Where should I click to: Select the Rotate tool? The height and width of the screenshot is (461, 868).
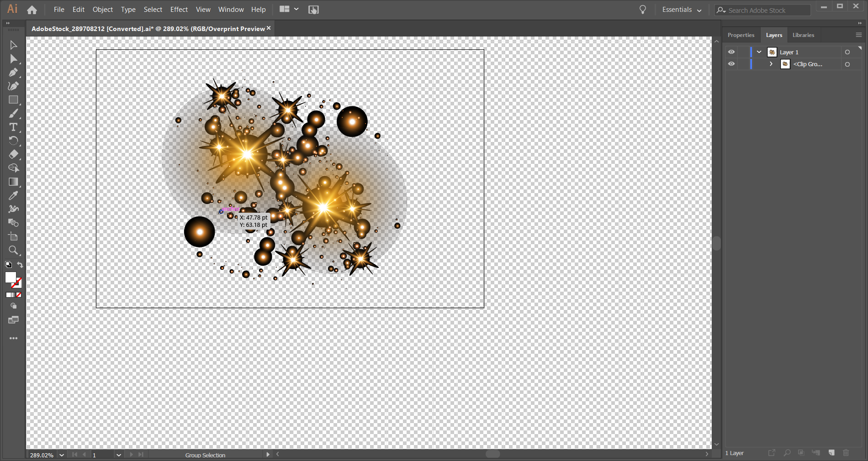[x=14, y=141]
